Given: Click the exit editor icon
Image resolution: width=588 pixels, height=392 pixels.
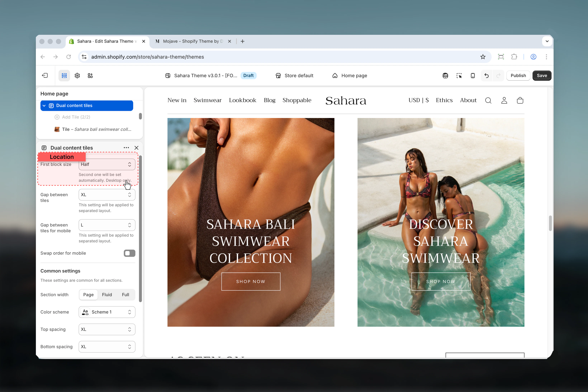Looking at the screenshot, I should [x=45, y=75].
